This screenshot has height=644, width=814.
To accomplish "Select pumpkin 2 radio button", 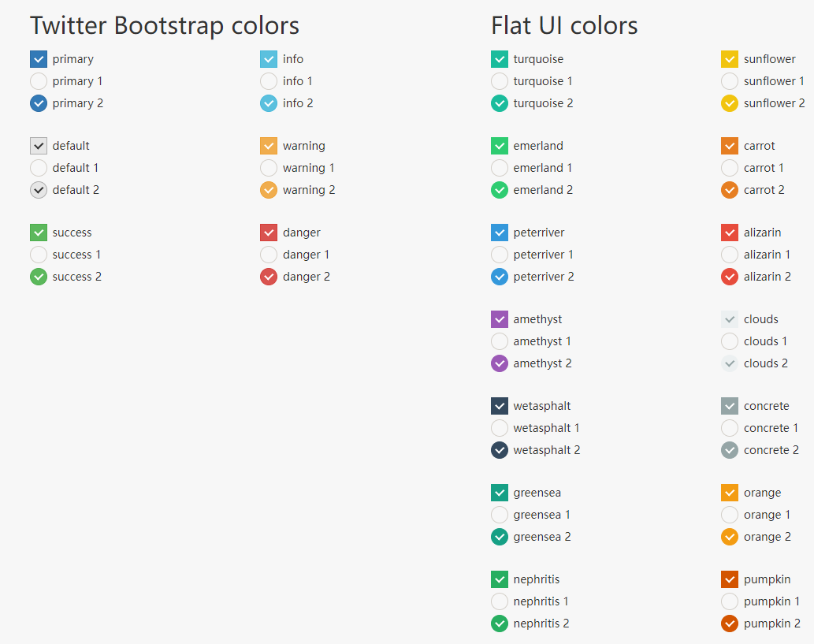I will click(x=730, y=624).
